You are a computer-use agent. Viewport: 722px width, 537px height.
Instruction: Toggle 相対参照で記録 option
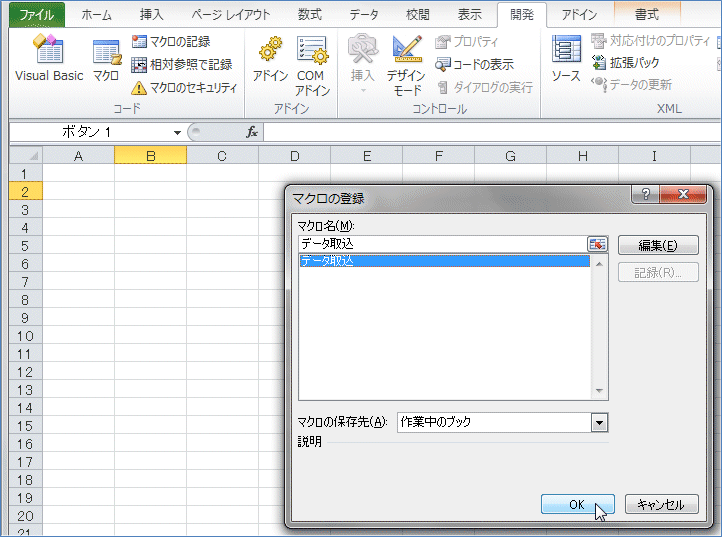pyautogui.click(x=181, y=64)
